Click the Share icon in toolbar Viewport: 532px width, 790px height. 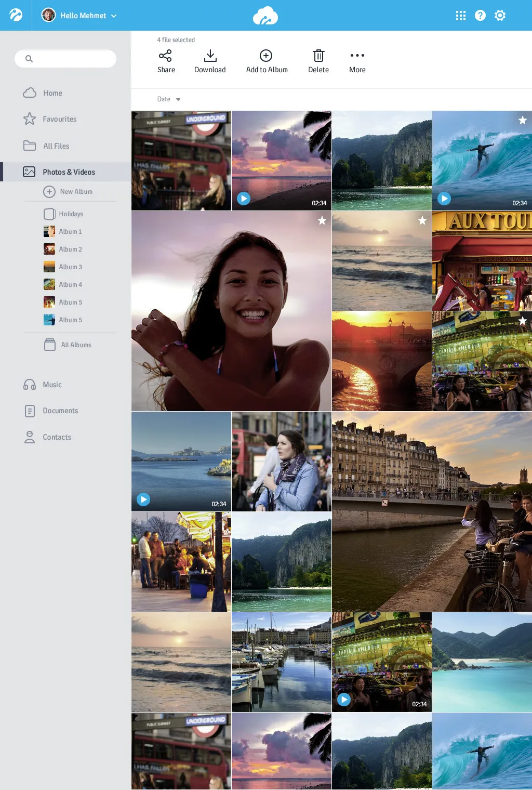click(x=166, y=56)
